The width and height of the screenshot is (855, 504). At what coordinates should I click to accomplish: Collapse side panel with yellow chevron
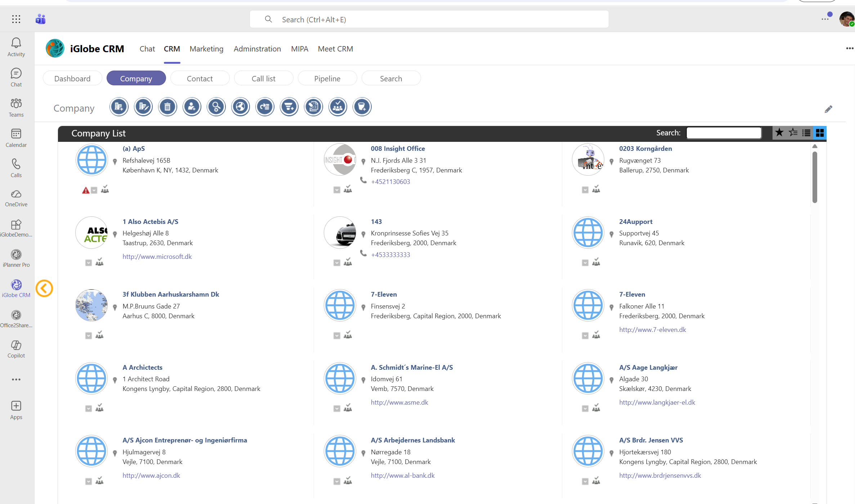[44, 288]
